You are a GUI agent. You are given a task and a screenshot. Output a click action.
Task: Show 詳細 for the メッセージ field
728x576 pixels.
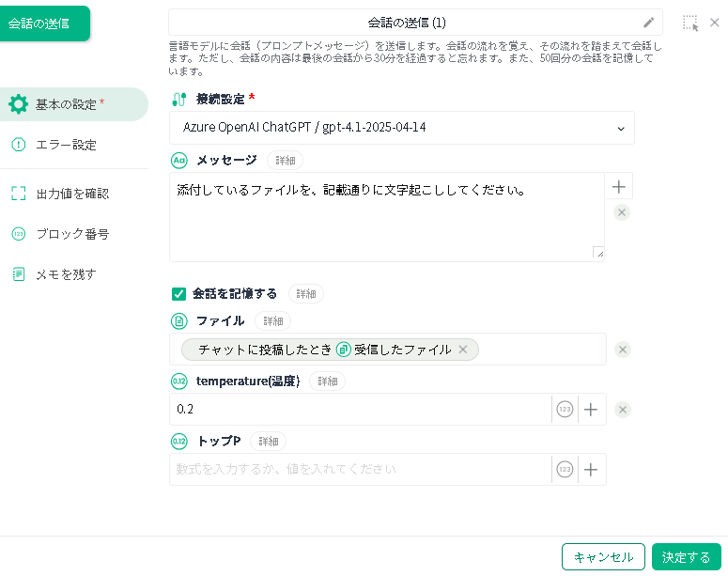tap(285, 161)
